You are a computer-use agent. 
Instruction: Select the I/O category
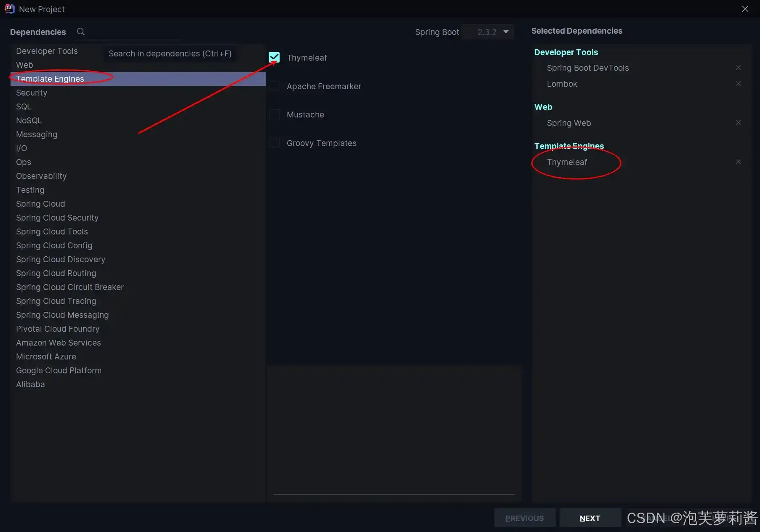138,148
